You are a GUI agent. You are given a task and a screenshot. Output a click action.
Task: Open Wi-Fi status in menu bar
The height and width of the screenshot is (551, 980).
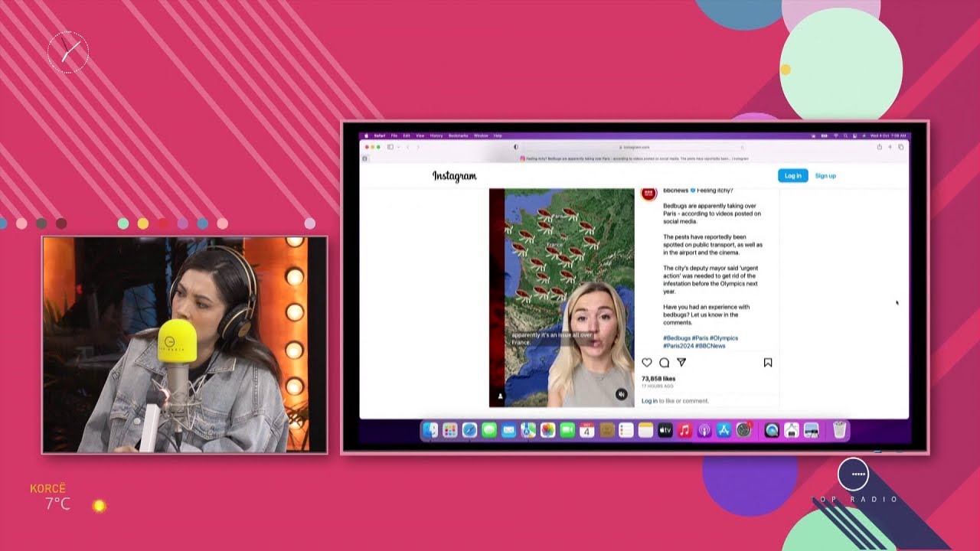click(x=835, y=136)
